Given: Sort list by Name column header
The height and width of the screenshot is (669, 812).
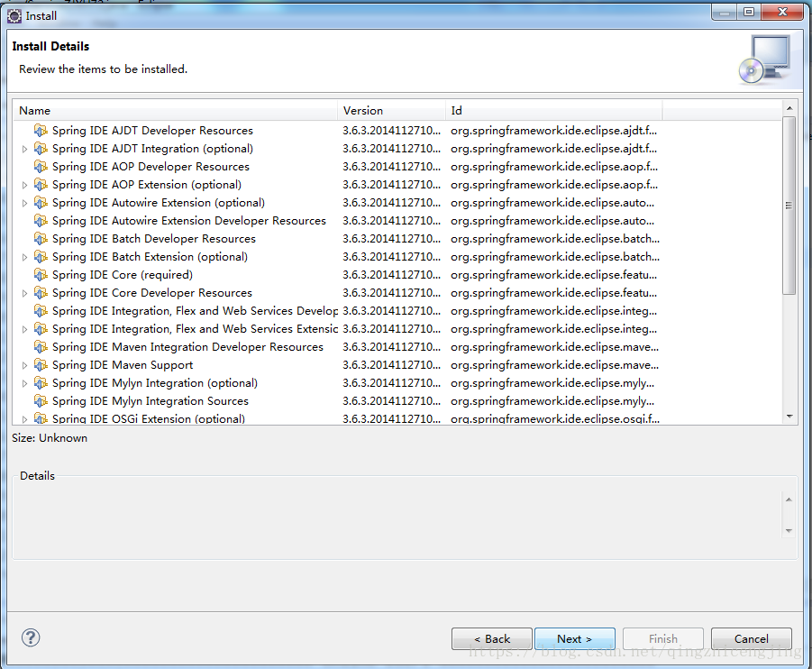Looking at the screenshot, I should coord(175,110).
